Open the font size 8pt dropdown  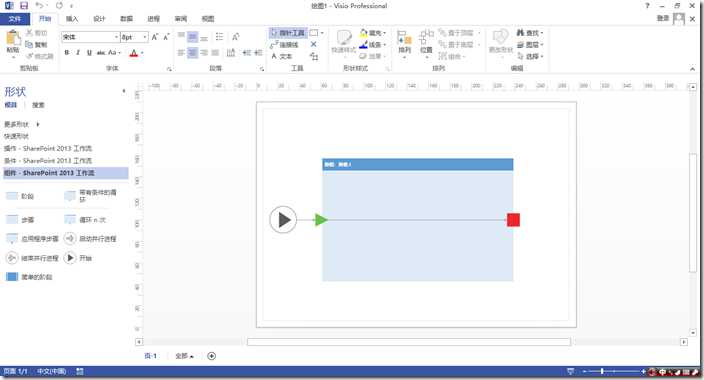(145, 37)
